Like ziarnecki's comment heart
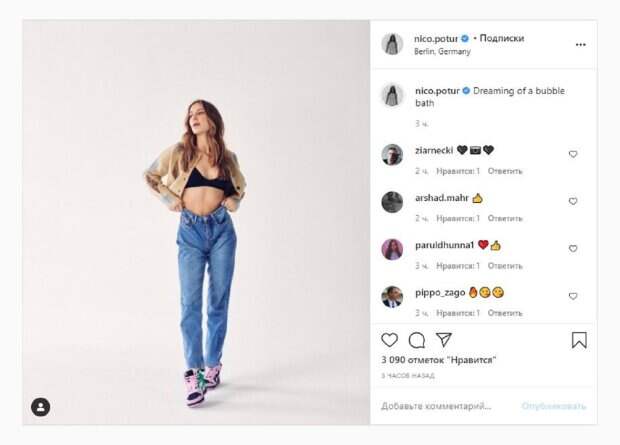The height and width of the screenshot is (445, 620). point(573,154)
